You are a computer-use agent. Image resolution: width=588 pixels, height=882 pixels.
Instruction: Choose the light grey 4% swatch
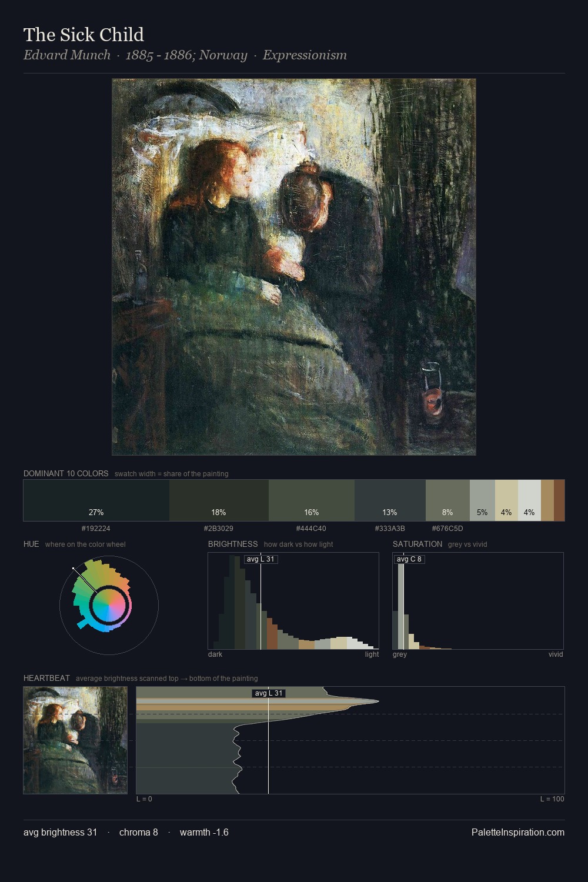(529, 500)
